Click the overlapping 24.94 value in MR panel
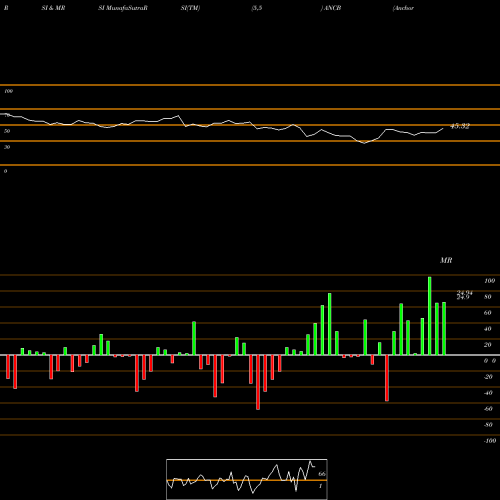This screenshot has width=500, height=500. [464, 292]
